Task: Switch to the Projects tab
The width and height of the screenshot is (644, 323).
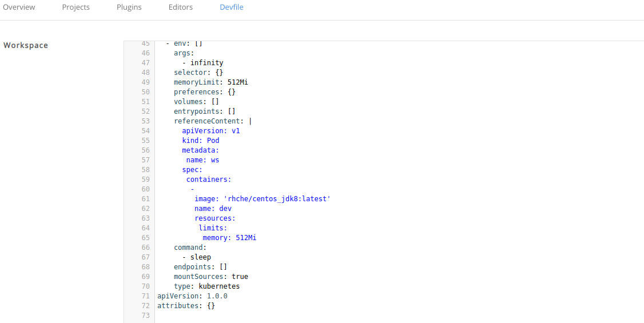Action: point(75,7)
